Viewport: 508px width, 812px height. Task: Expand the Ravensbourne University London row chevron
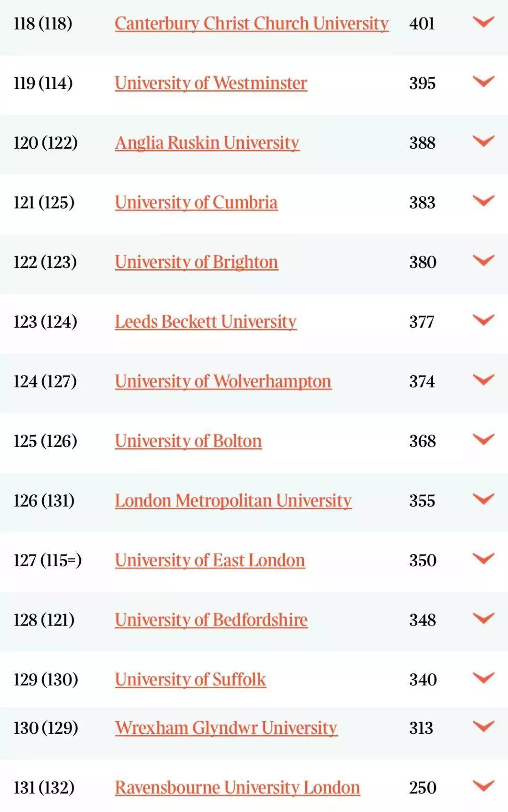483,786
